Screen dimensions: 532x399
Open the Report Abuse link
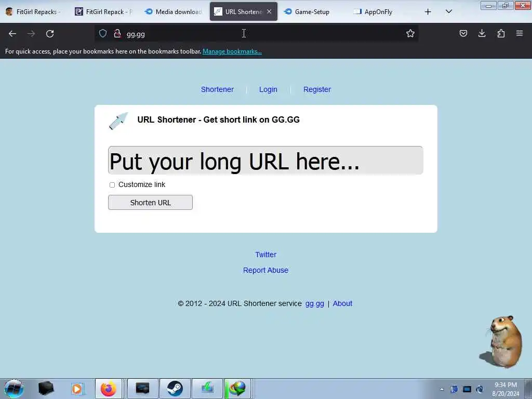coord(265,270)
